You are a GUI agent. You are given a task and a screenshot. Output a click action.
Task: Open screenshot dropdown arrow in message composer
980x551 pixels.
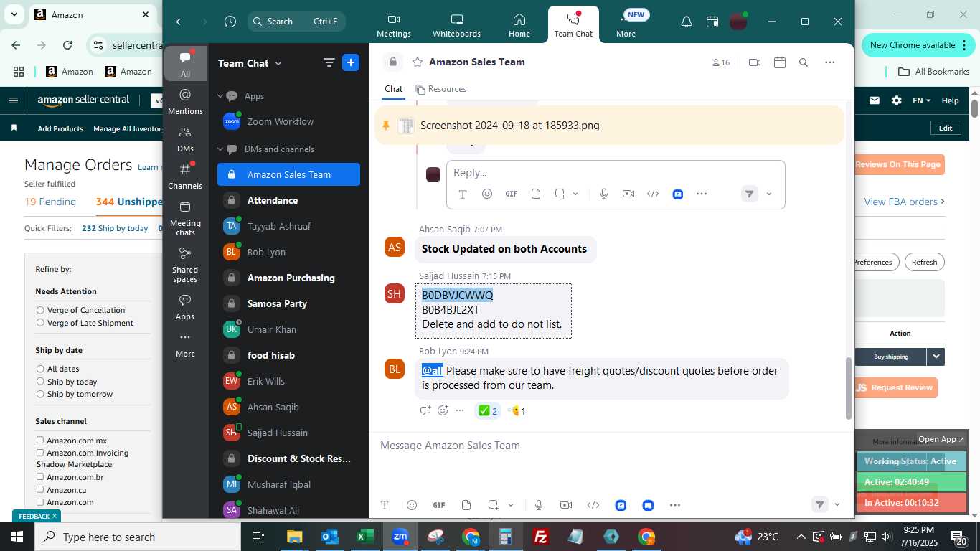pyautogui.click(x=511, y=505)
